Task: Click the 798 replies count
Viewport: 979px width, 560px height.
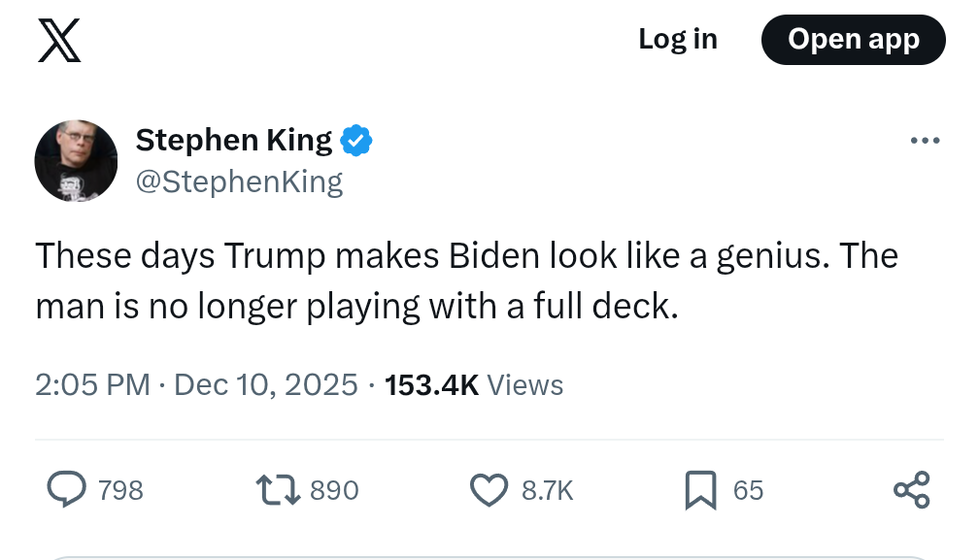Action: [x=120, y=490]
